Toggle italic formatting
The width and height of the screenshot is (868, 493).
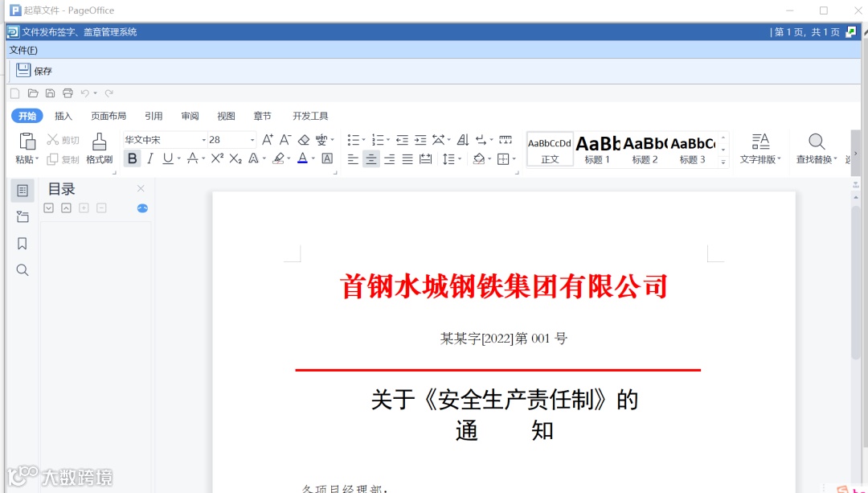[150, 159]
